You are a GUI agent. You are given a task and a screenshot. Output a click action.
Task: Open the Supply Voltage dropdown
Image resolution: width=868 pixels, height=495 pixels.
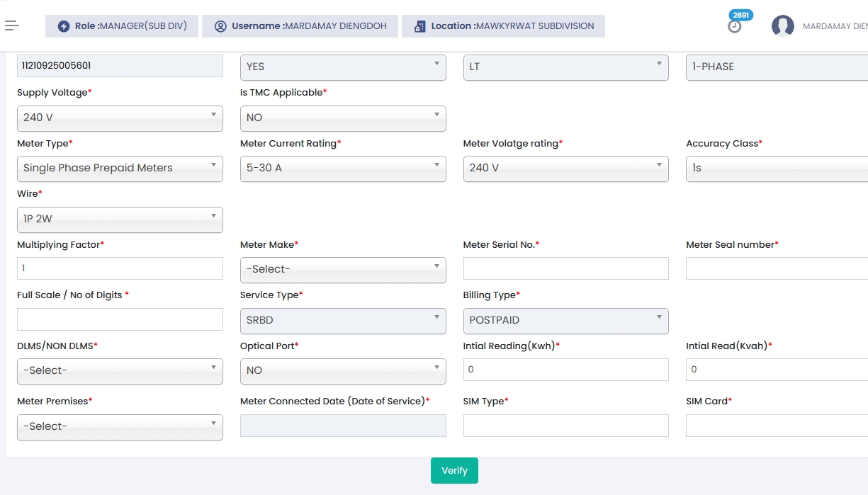click(x=120, y=118)
